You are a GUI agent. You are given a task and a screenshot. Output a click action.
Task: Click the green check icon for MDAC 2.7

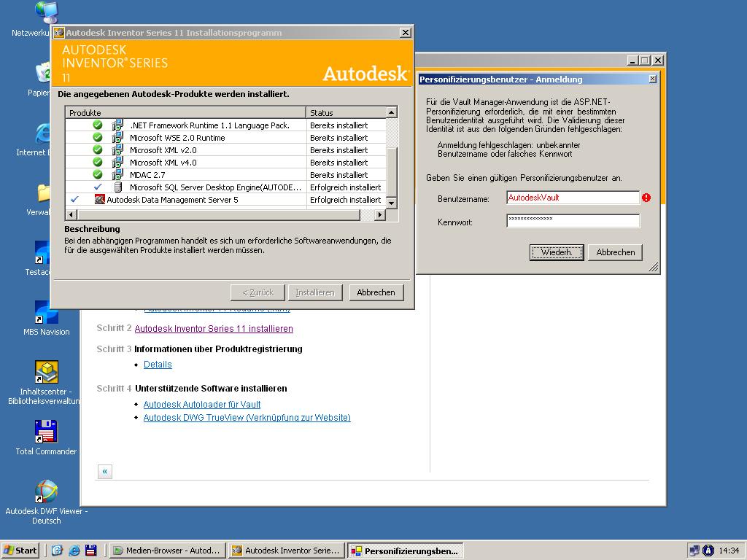coord(98,174)
